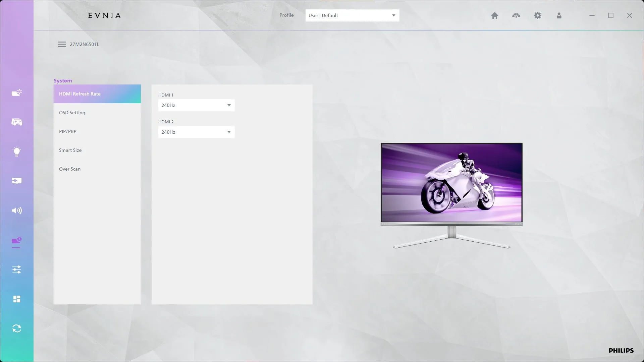Open the Smart Size menu item

point(70,150)
